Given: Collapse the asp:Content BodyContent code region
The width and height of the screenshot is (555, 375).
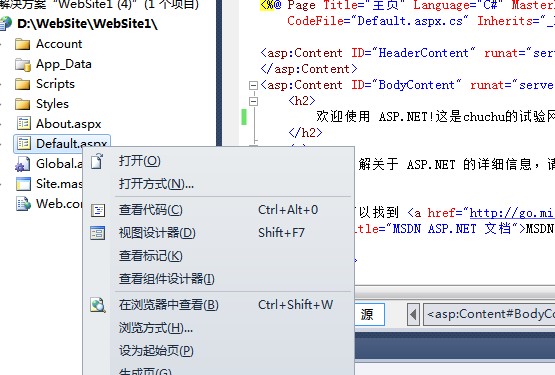Looking at the screenshot, I should pyautogui.click(x=253, y=85).
